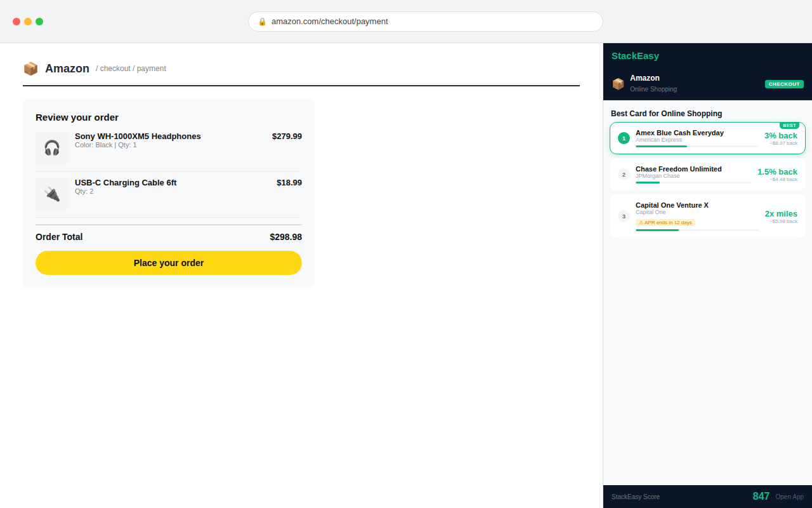Click the rank 1 badge for Amex
Viewport: 812px width, 508px height.
click(x=624, y=138)
